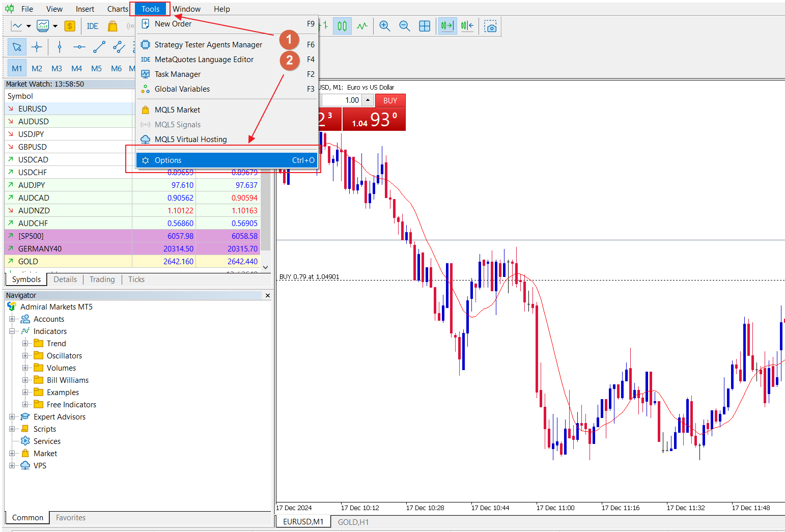The image size is (785, 532).
Task: Click the Expert Advisors graduation cap icon
Action: 25,417
